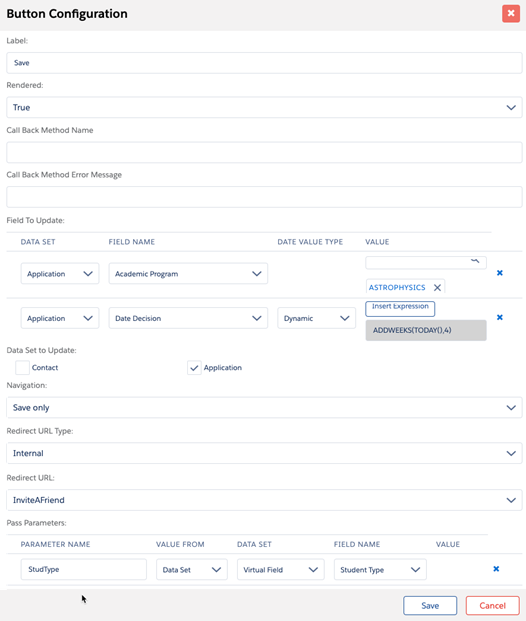Screen dimensions: 526x621
Task: Remove the ASTROPHYSICS value tag
Action: click(437, 288)
